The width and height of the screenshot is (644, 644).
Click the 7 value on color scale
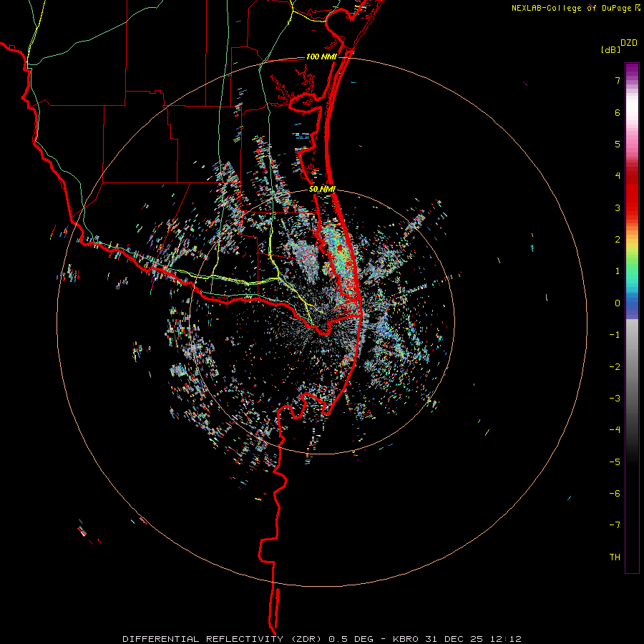tap(617, 80)
